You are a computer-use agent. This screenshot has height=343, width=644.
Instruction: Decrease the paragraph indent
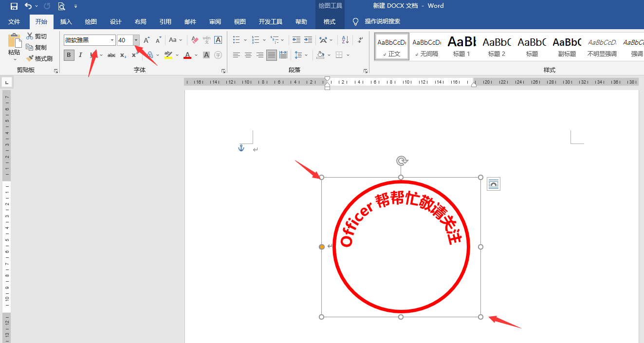click(x=296, y=40)
